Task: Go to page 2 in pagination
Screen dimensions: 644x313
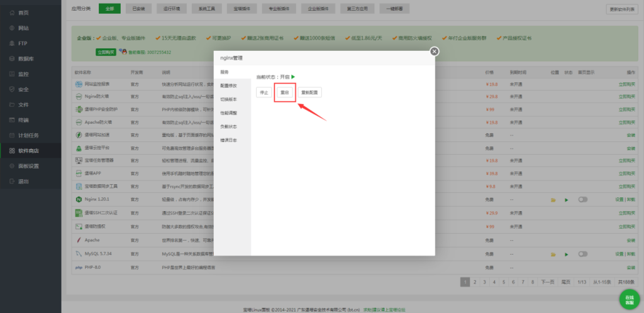Action: coord(475,282)
